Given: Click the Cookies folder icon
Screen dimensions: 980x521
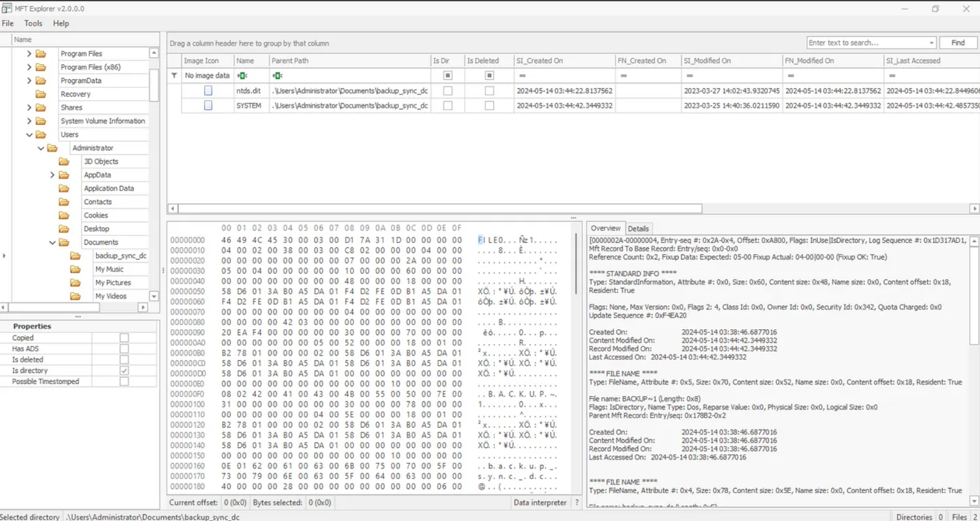Looking at the screenshot, I should (64, 216).
